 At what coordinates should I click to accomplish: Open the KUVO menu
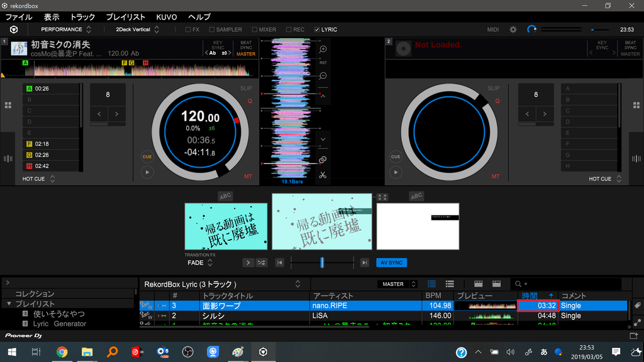point(166,17)
